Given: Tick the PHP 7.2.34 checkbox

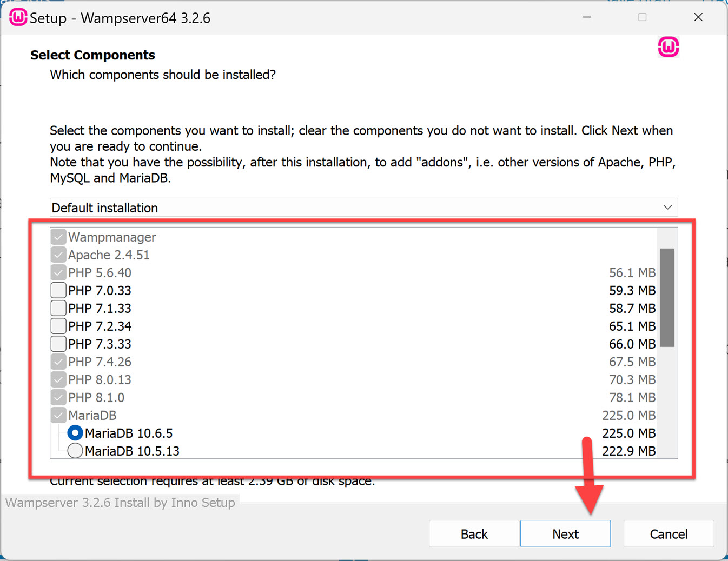Looking at the screenshot, I should click(58, 326).
